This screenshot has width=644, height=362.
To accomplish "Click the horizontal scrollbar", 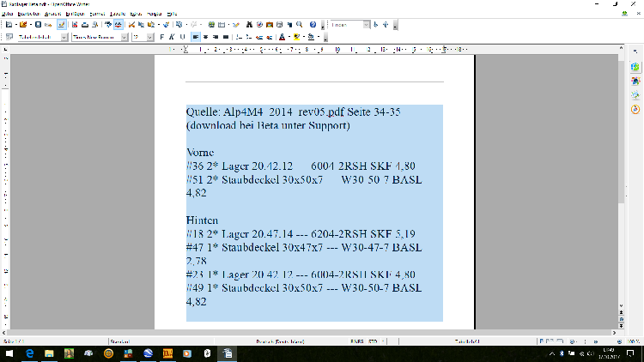I will click(310, 333).
